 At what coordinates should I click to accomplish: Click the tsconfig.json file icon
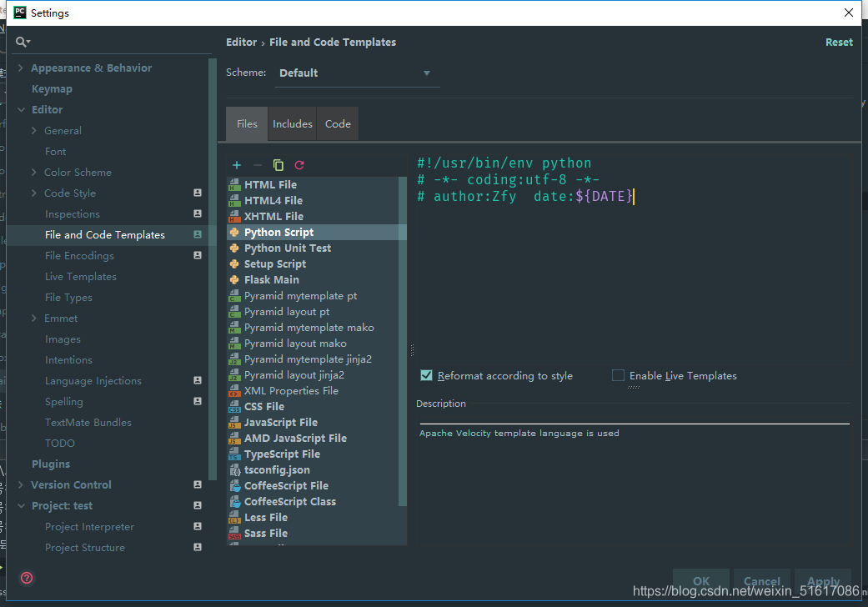coord(234,470)
